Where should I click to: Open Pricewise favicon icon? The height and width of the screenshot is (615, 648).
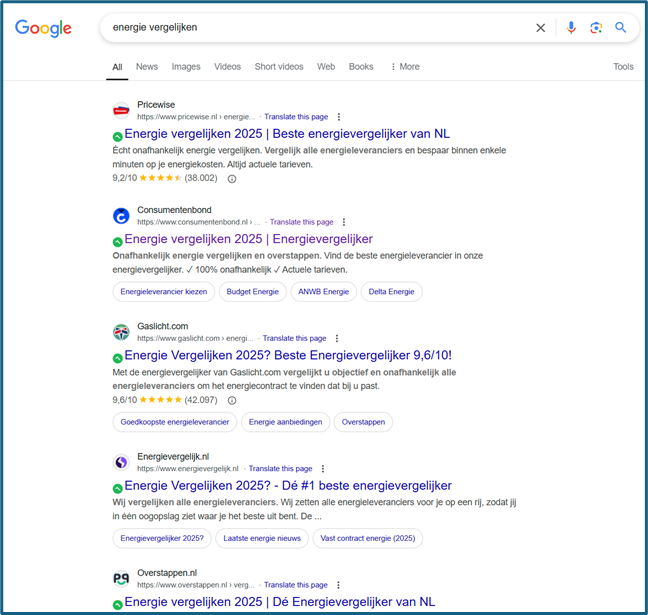(x=121, y=110)
